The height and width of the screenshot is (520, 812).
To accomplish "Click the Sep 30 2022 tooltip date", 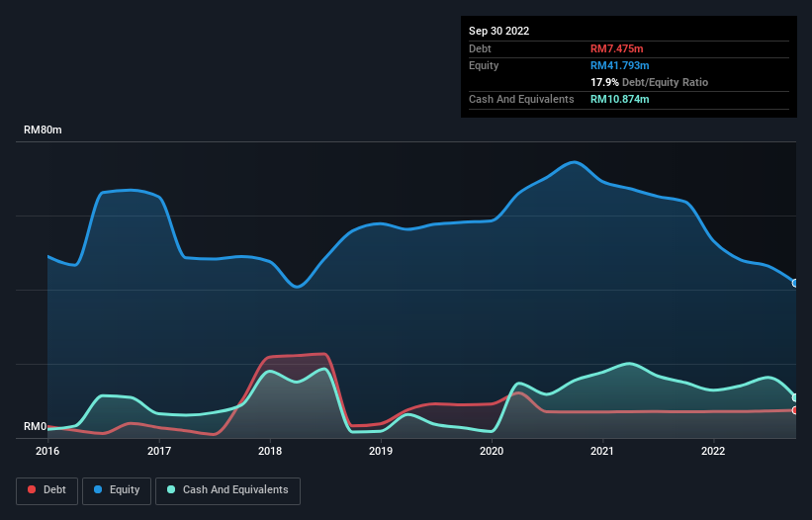I will [498, 31].
